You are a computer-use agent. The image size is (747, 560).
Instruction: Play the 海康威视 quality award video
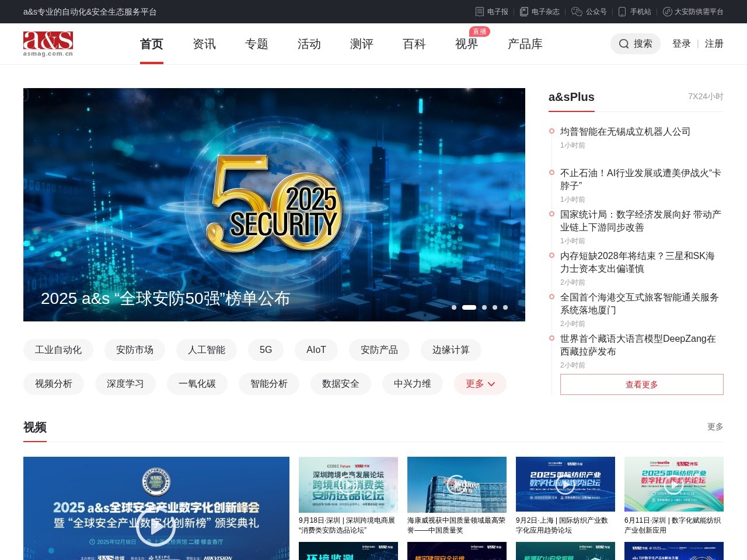[456, 484]
